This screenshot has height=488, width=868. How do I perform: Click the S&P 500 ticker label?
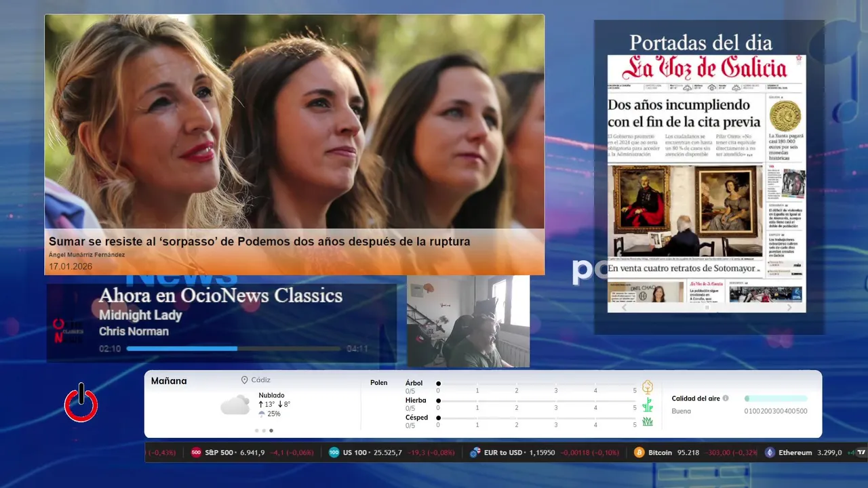220,452
